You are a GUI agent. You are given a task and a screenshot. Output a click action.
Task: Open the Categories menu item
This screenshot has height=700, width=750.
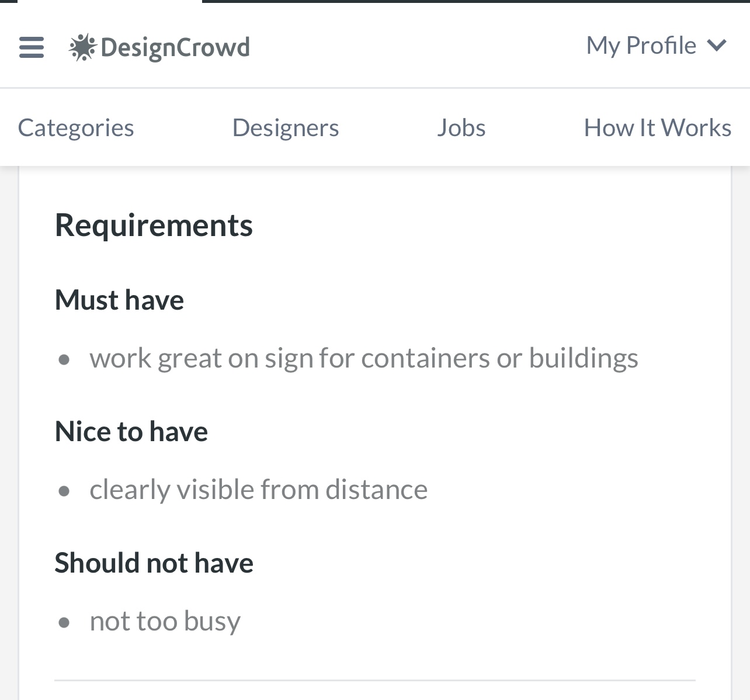(76, 127)
